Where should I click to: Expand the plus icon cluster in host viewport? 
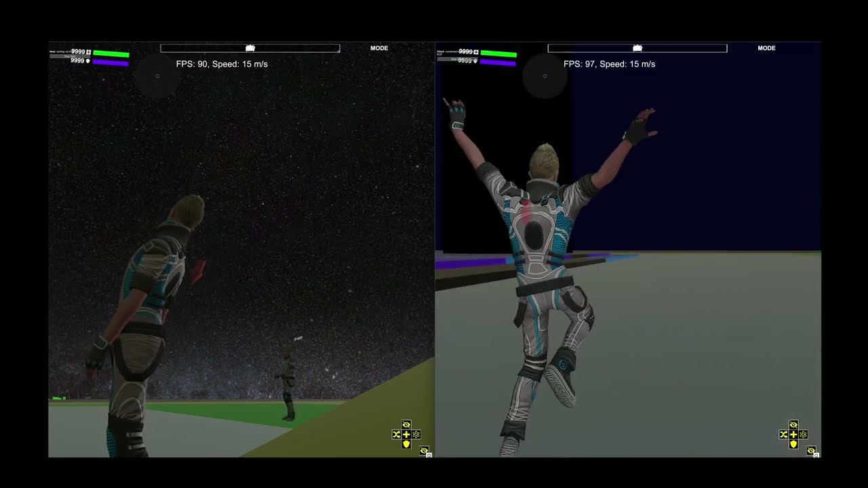tap(406, 434)
